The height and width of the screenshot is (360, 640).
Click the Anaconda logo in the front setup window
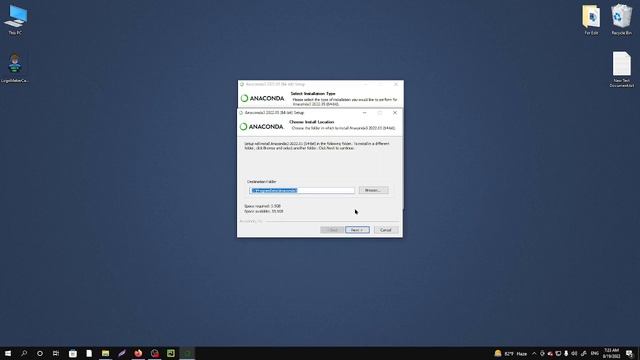pos(262,127)
